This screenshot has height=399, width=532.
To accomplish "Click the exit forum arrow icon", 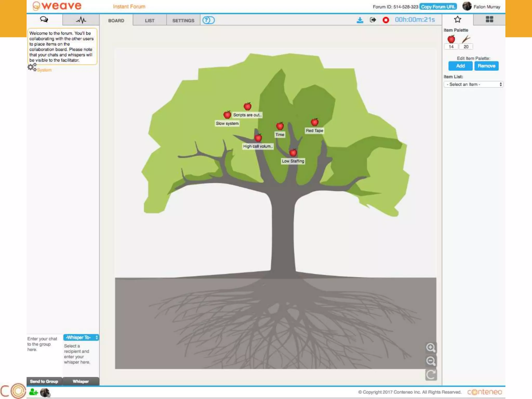I will click(x=373, y=20).
